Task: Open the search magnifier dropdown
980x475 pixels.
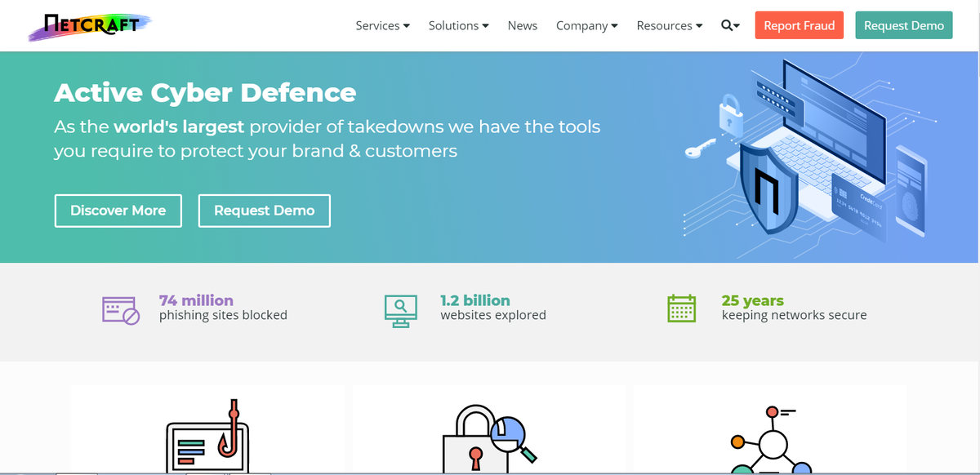Action: (x=730, y=25)
